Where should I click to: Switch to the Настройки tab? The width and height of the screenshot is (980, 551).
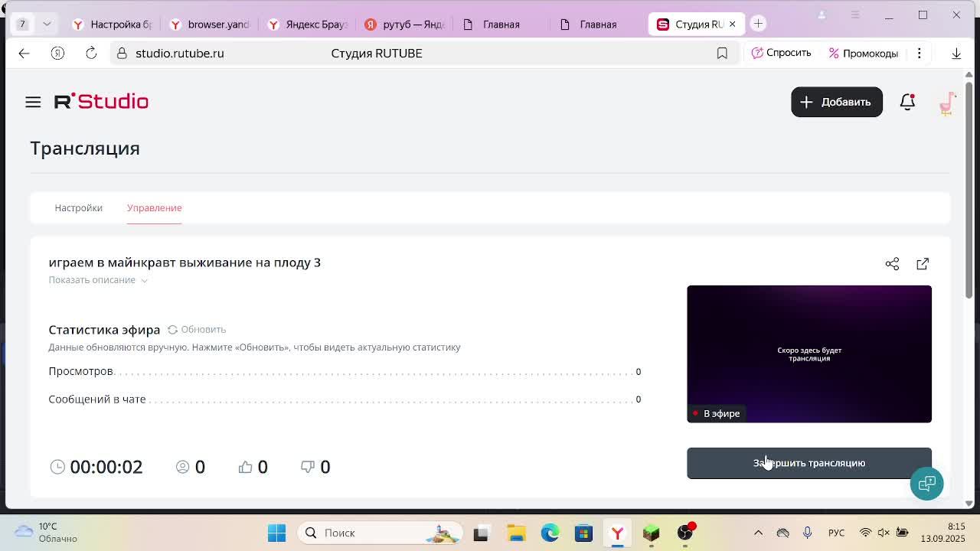78,208
